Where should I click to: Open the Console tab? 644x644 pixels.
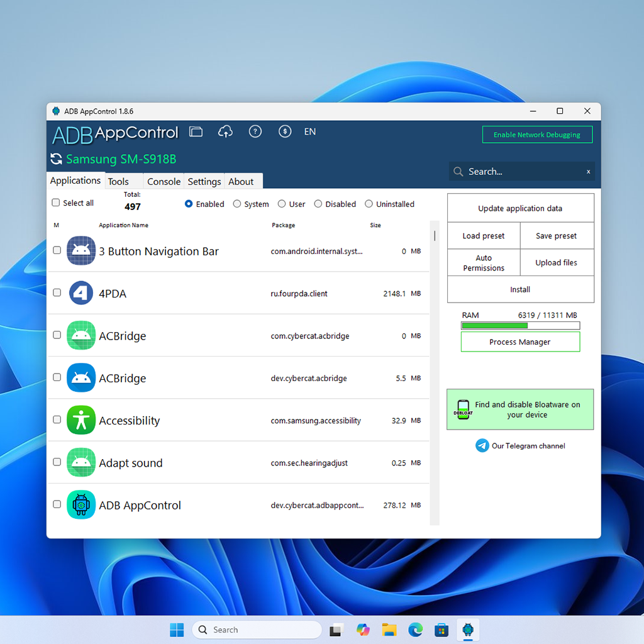164,182
